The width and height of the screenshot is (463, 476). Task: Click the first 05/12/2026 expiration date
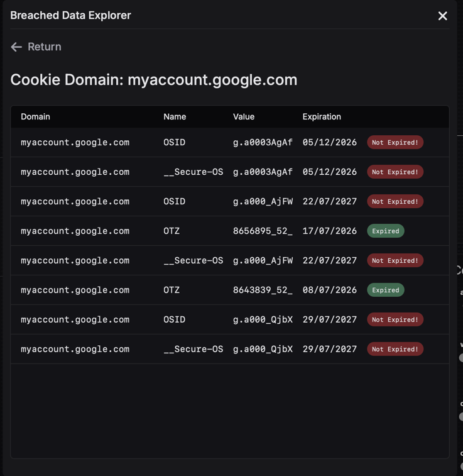click(330, 142)
